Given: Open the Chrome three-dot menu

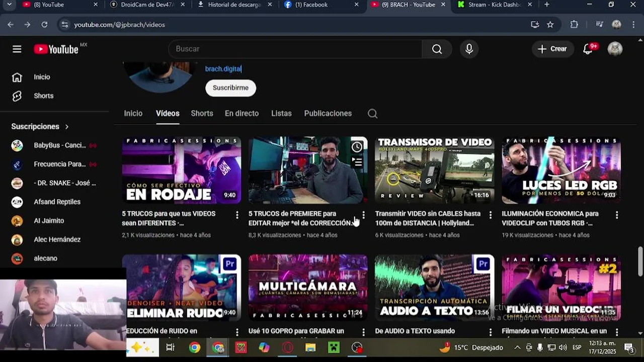Looking at the screenshot, I should 633,24.
